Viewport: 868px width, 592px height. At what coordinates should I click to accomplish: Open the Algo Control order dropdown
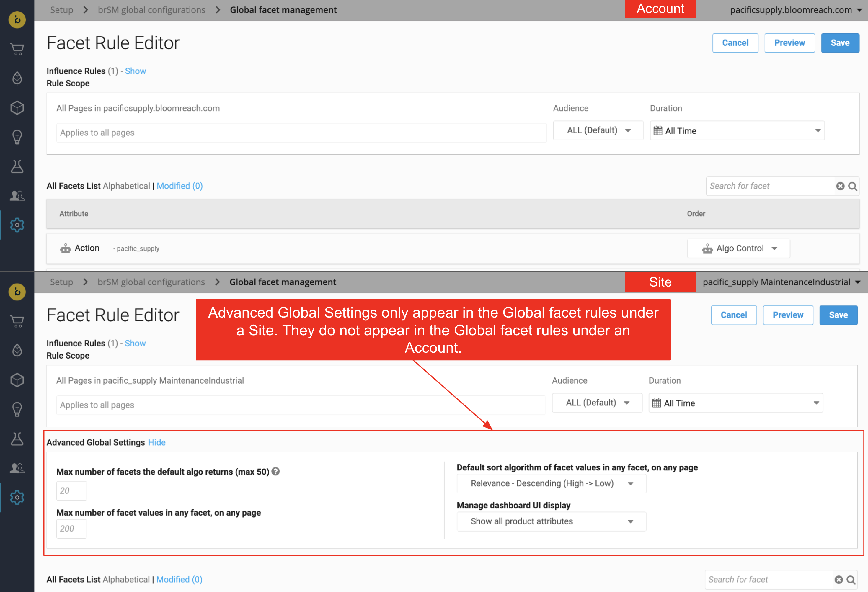[x=738, y=248]
